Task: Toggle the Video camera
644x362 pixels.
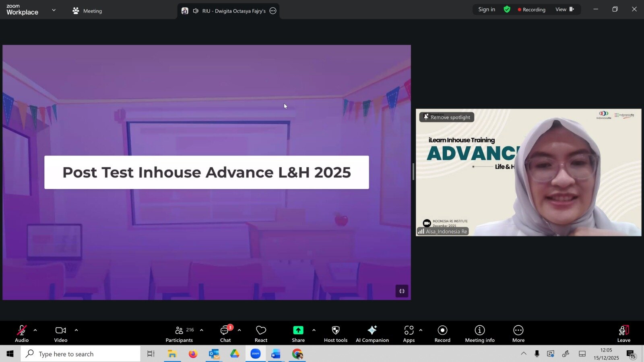Action: click(61, 333)
